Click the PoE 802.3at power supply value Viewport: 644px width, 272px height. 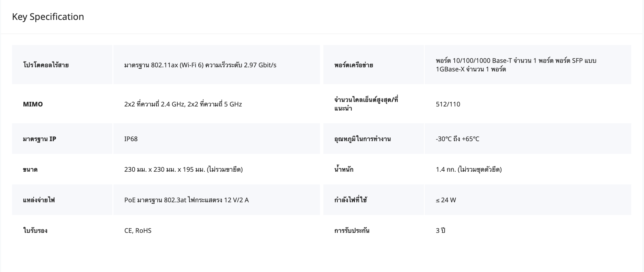tap(186, 200)
